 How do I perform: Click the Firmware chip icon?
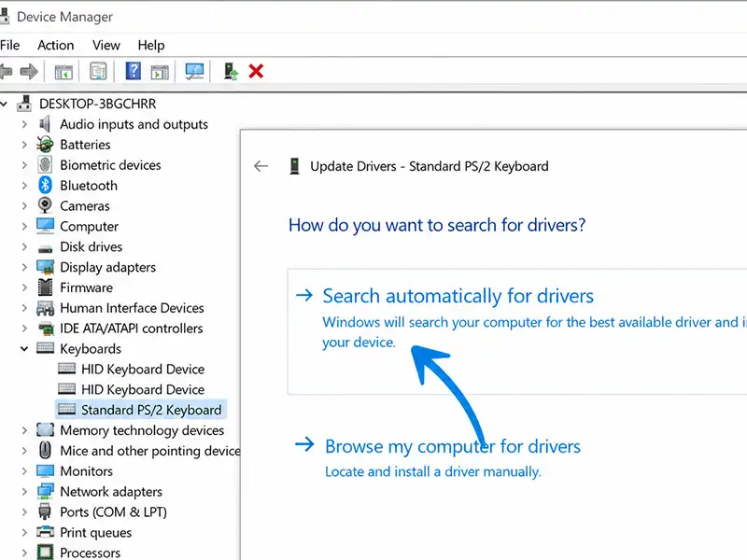click(45, 287)
